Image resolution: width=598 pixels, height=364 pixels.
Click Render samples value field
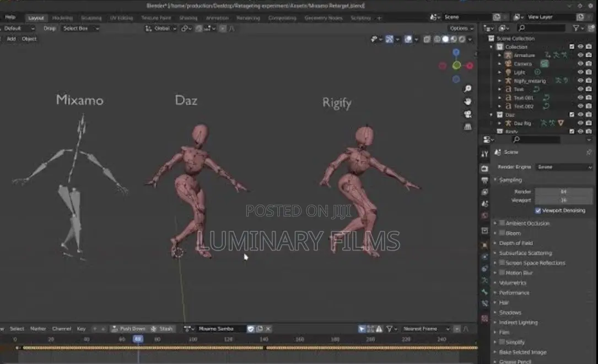click(564, 192)
